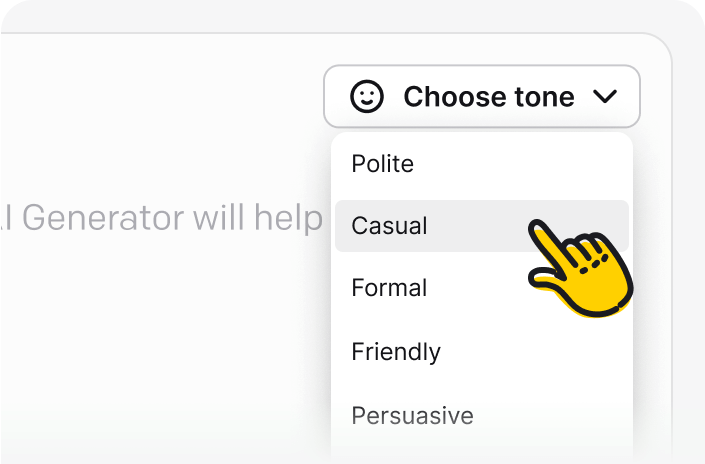The image size is (705, 464).
Task: Select the Friendly tone option
Action: [x=396, y=352]
